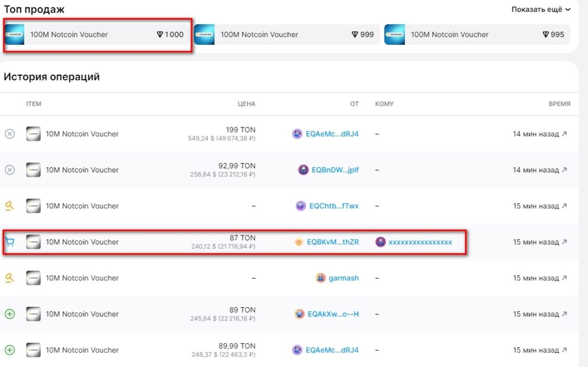Screen dimensions: 588x367
Task: Click the green plus icon on 89,99 TON row
Action: (9, 350)
